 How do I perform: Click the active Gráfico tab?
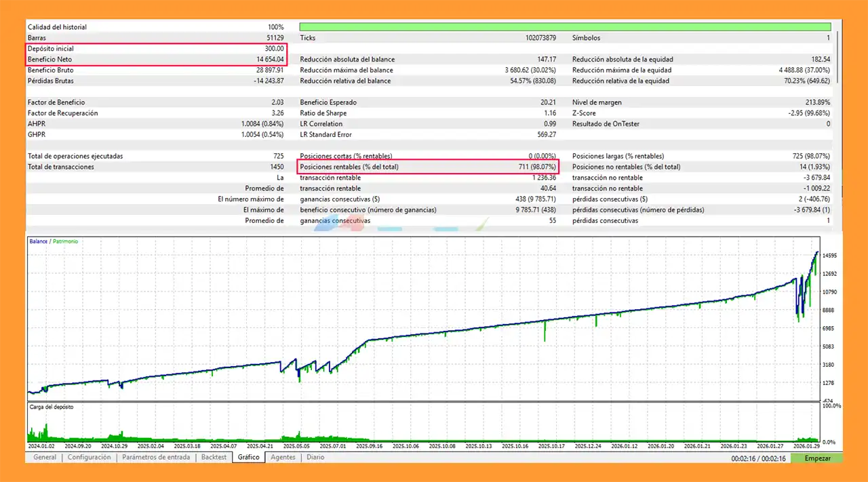(x=248, y=458)
